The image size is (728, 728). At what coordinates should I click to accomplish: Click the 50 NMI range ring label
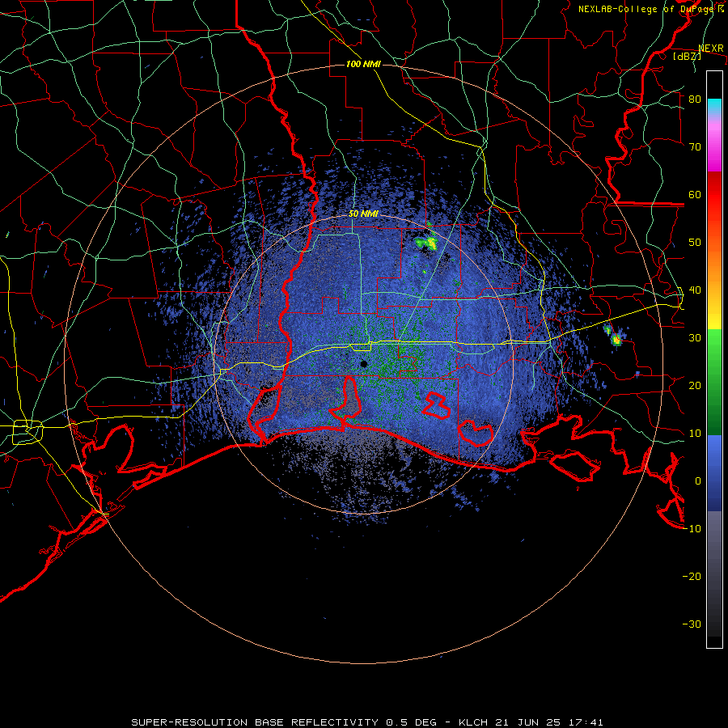click(363, 214)
